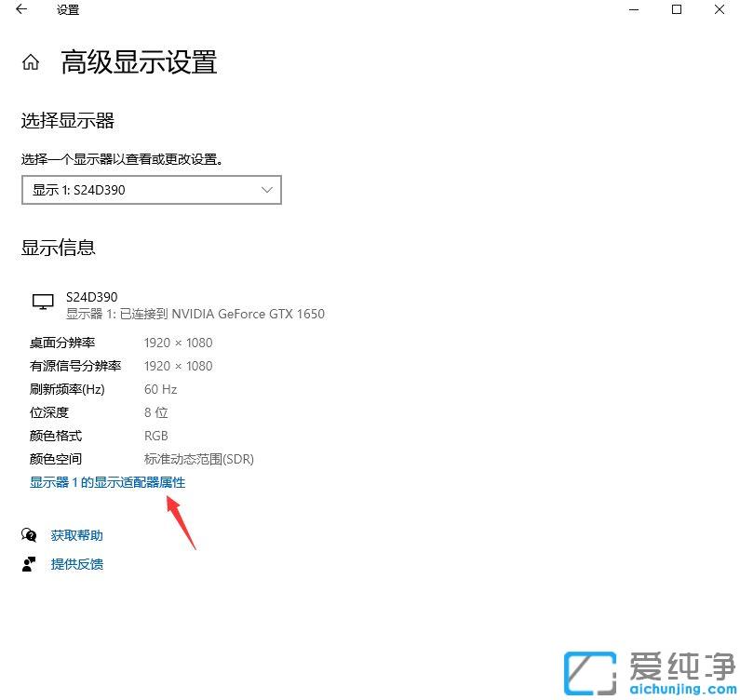
Task: Click the feedback person icon
Action: [29, 564]
